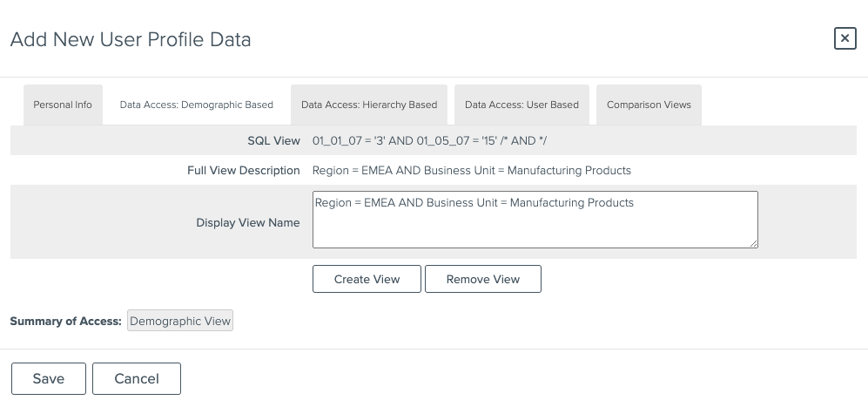Click the Remove View button
868x407 pixels.
click(x=483, y=279)
